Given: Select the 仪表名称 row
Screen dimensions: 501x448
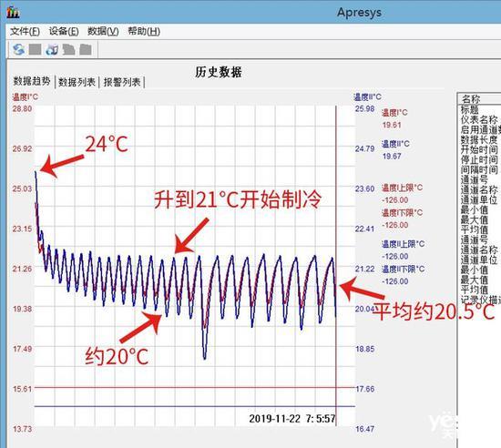Looking at the screenshot, I should pyautogui.click(x=479, y=120).
